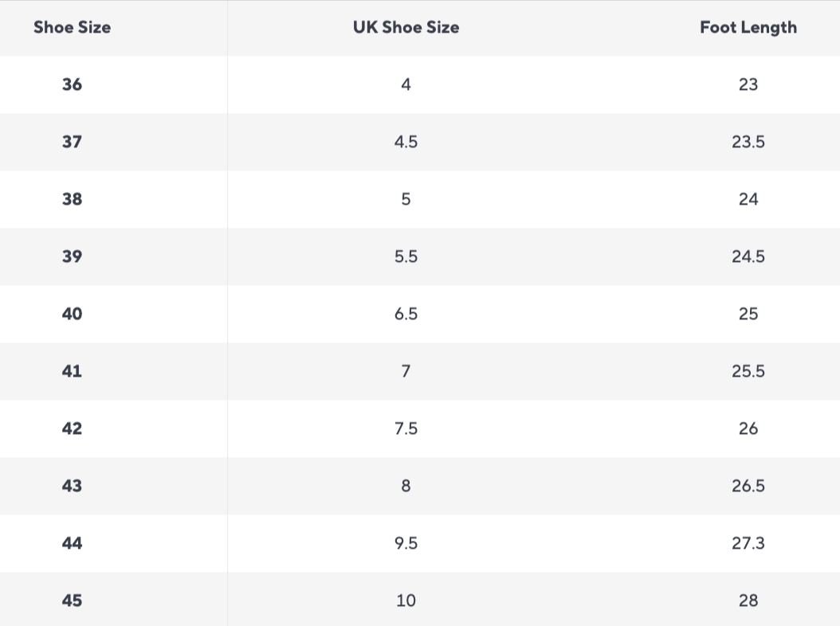
Task: Select foot length 28 for size 45
Action: point(748,601)
